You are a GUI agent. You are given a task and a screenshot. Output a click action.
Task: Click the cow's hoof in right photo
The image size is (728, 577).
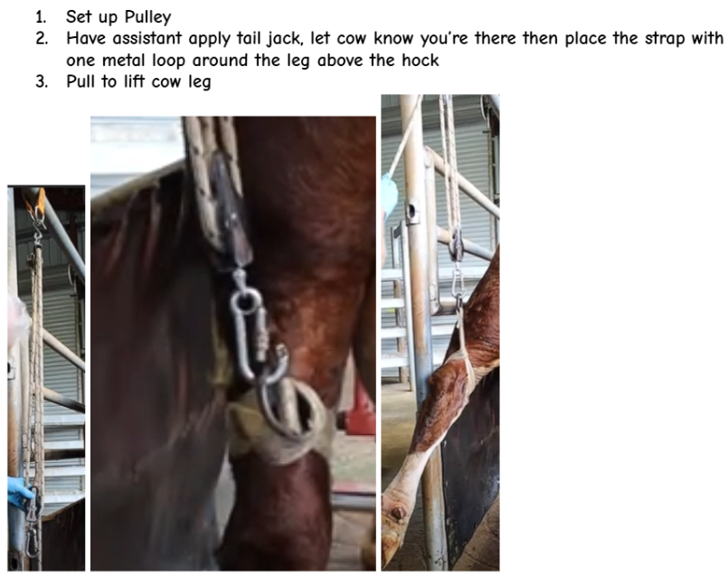[393, 527]
